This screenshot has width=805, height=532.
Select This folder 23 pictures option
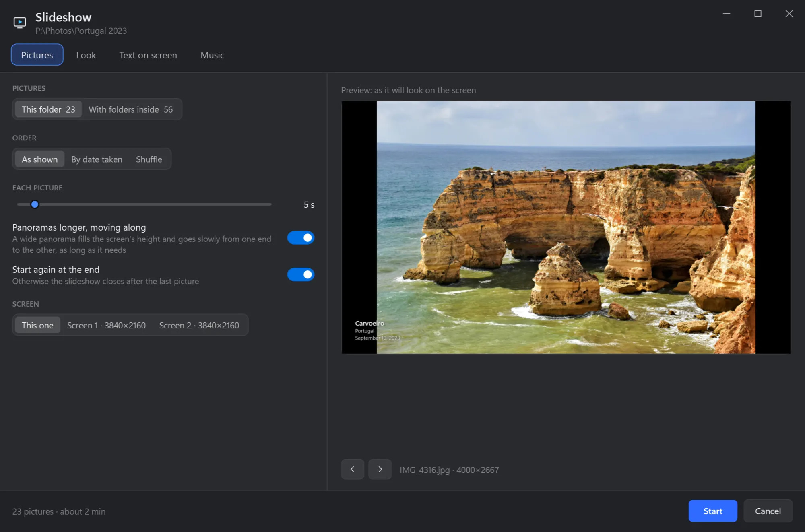point(48,109)
